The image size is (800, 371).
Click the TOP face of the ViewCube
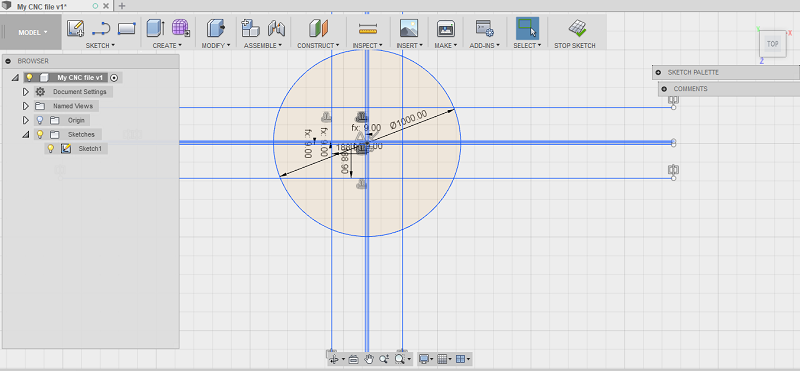pyautogui.click(x=772, y=44)
